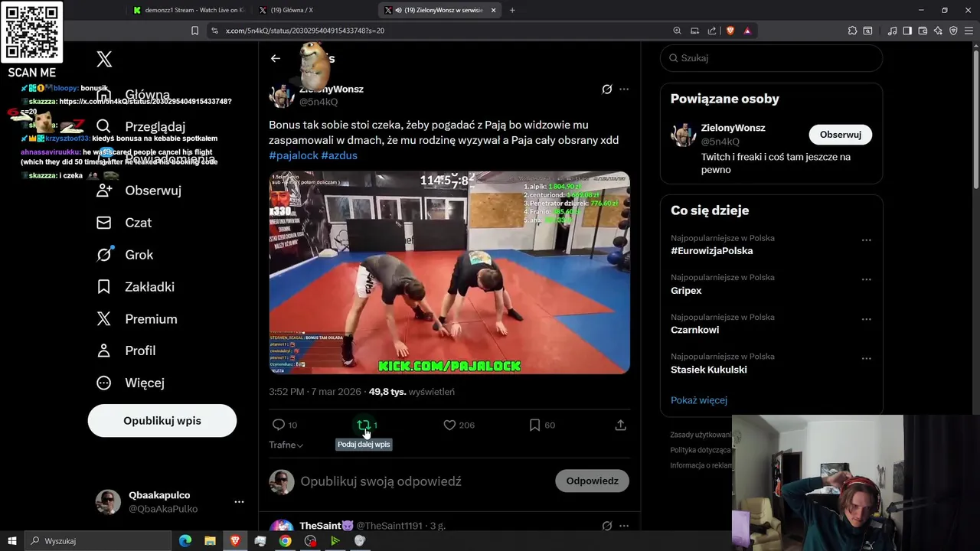Open Obserwuj in the left sidebar

(x=139, y=191)
